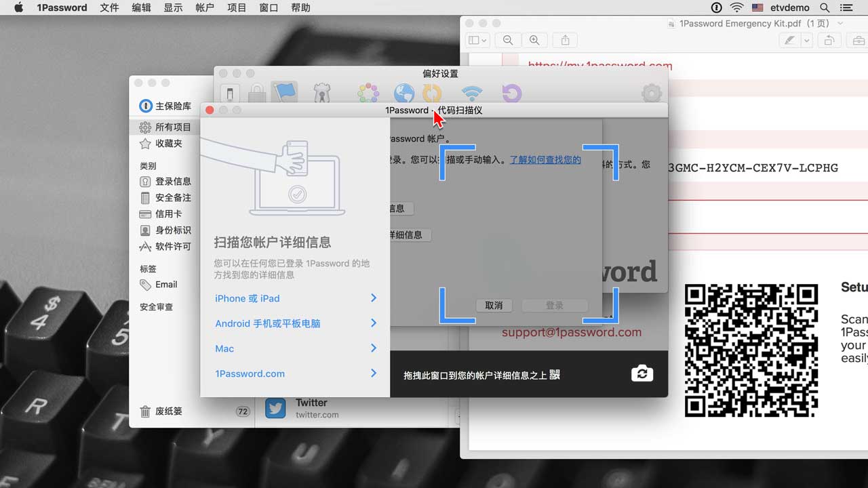Viewport: 868px width, 488px height.
Task: Select 收藏夹 in the sidebar
Action: click(x=169, y=144)
